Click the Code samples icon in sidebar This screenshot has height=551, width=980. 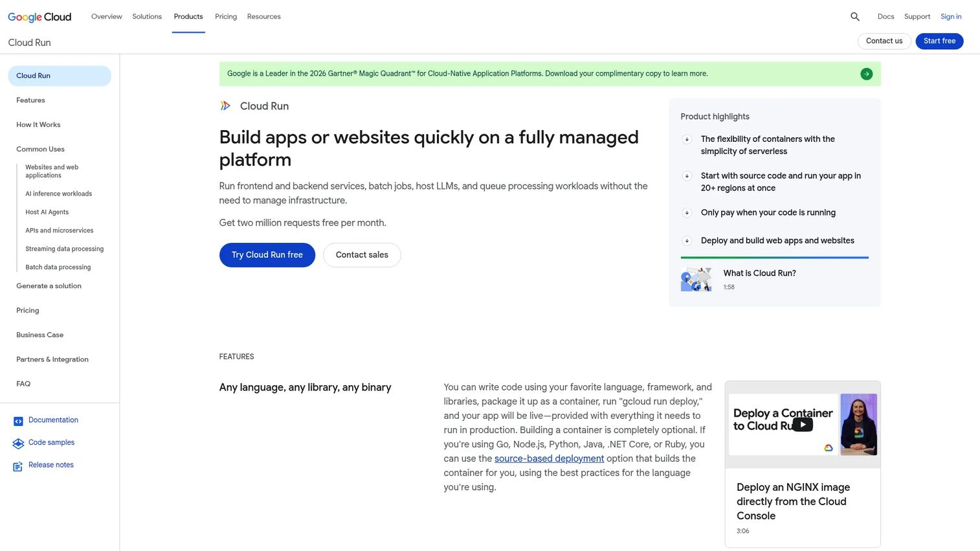click(18, 444)
